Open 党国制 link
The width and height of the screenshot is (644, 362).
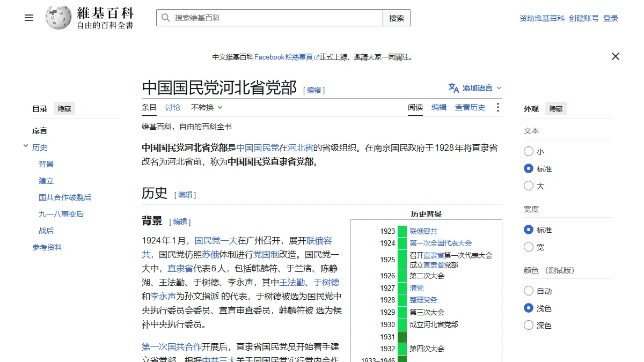pos(266,255)
